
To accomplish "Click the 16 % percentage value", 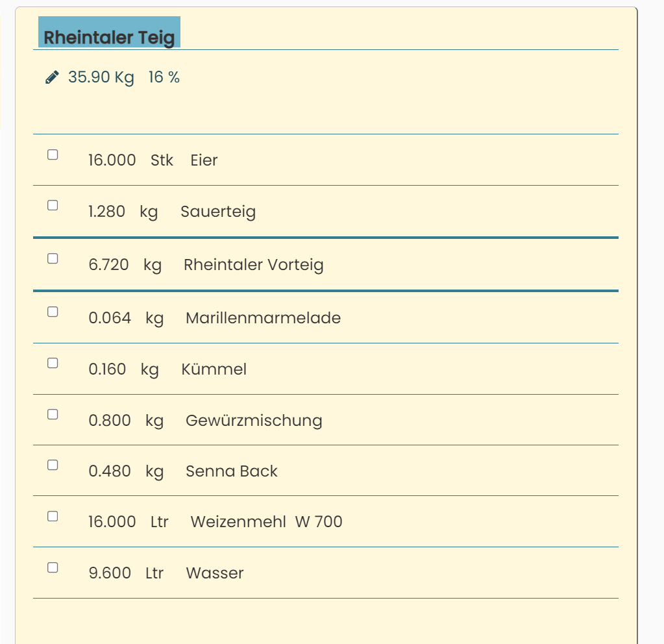I will click(164, 77).
